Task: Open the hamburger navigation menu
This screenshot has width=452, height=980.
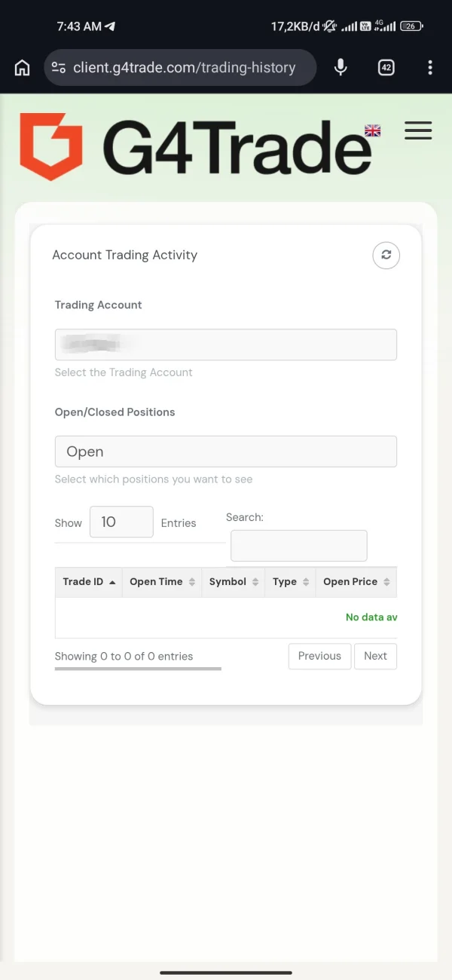Action: click(418, 130)
